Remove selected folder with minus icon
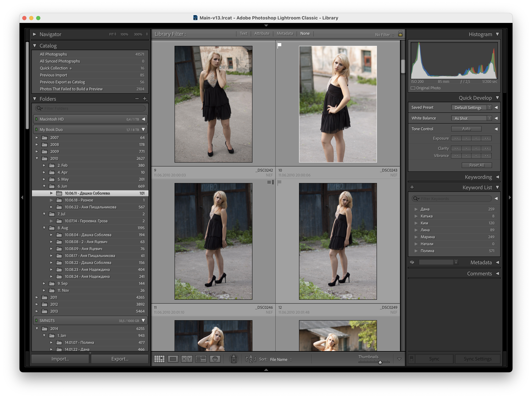This screenshot has width=532, height=398. (x=137, y=99)
